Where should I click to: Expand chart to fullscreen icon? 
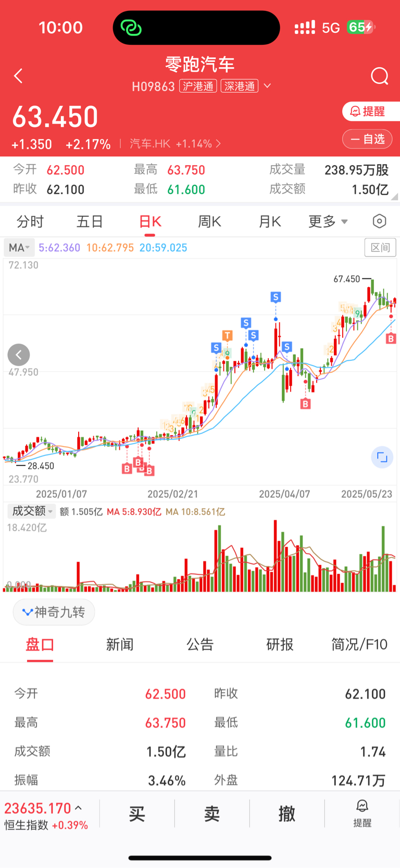click(x=382, y=458)
